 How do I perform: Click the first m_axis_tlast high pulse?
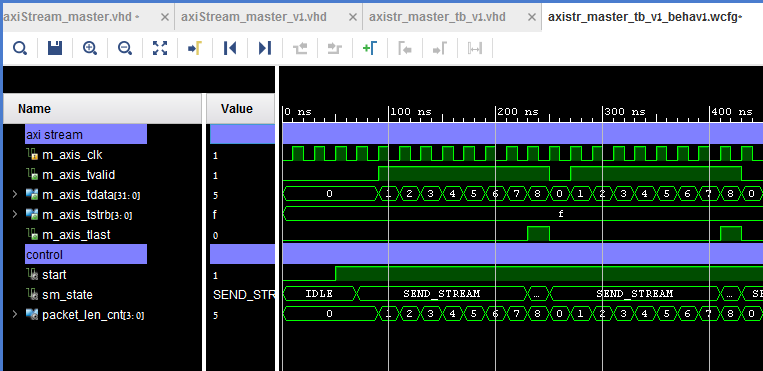click(539, 233)
